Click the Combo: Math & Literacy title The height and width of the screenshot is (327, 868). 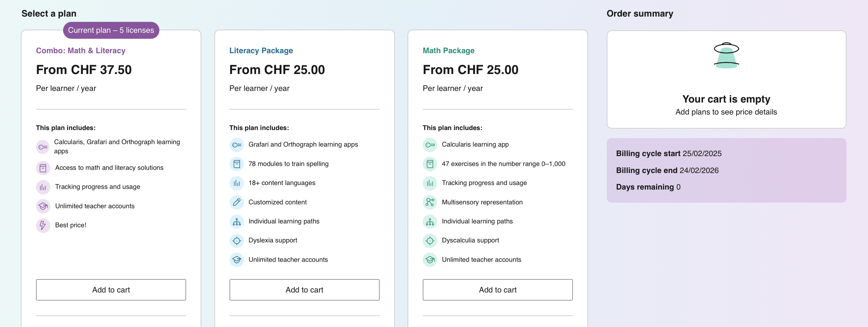click(x=81, y=51)
